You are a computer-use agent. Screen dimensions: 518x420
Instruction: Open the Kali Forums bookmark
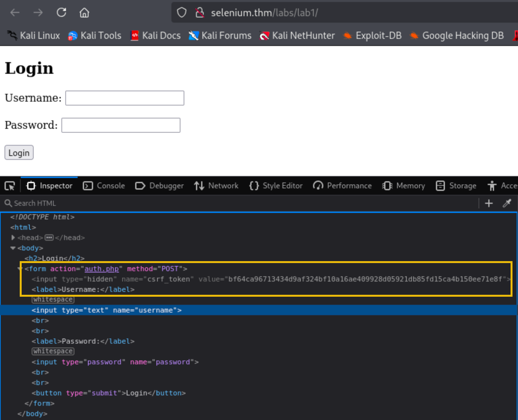[220, 36]
